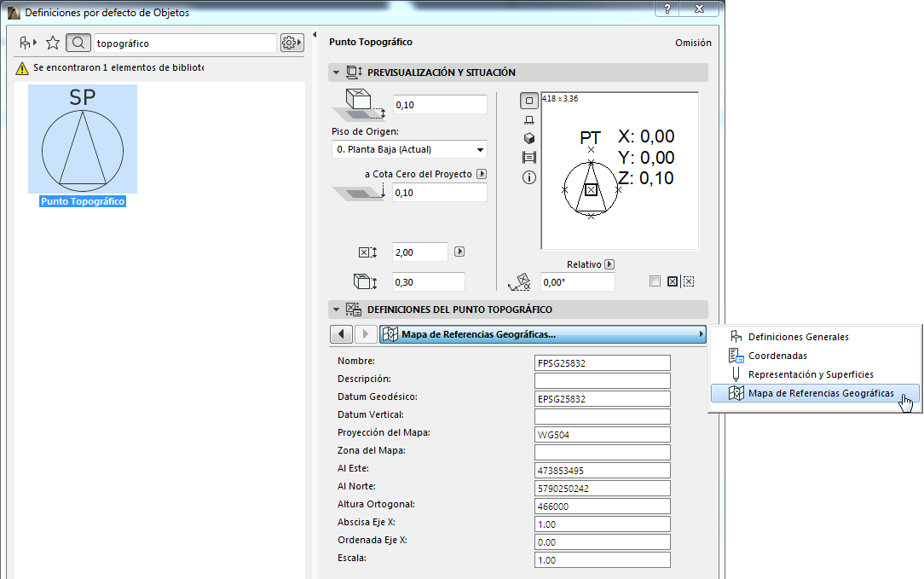The width and height of the screenshot is (924, 579).
Task: Click the object preview image
Action: (x=620, y=171)
